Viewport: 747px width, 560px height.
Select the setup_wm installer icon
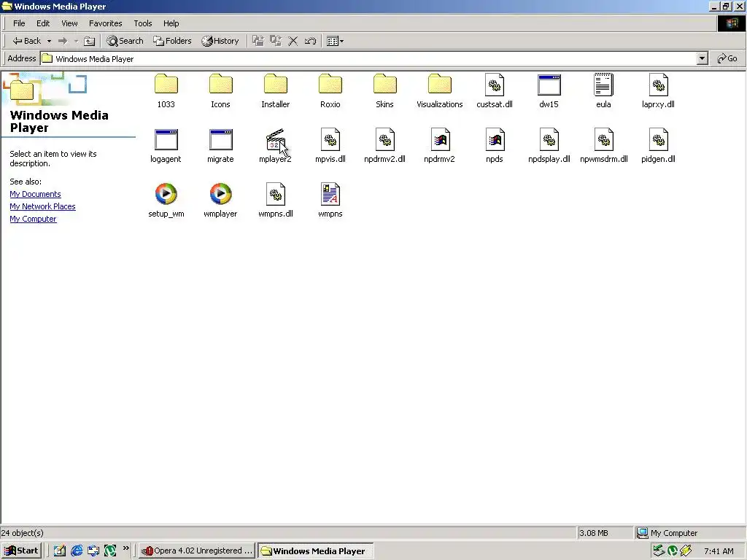click(x=166, y=194)
